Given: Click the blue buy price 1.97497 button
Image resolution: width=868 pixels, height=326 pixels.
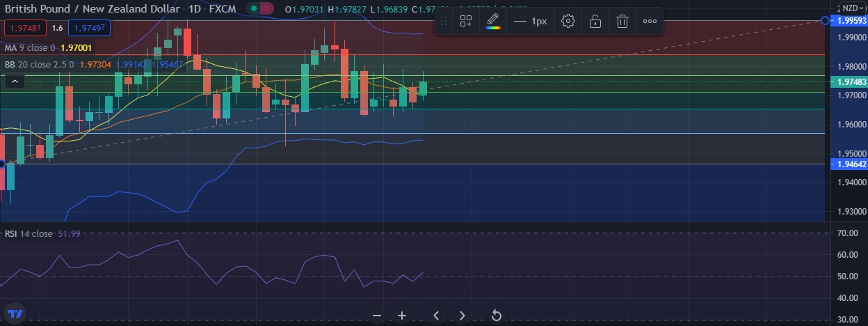Looking at the screenshot, I should [x=88, y=29].
